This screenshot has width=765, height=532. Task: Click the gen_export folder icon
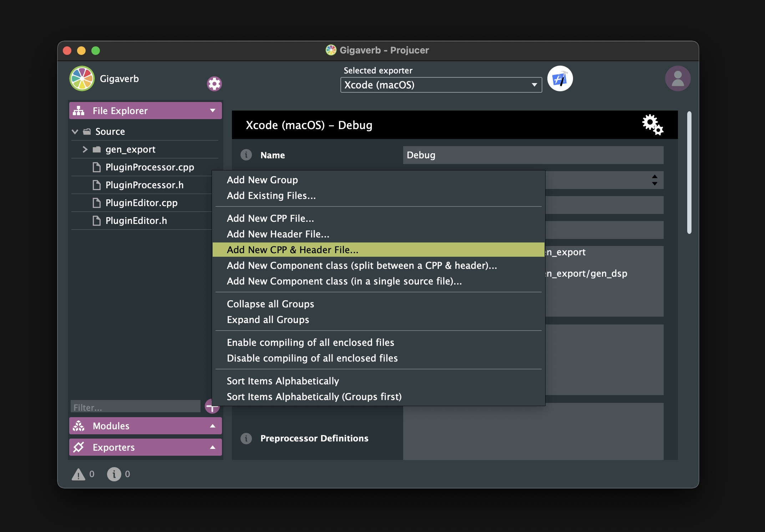97,149
